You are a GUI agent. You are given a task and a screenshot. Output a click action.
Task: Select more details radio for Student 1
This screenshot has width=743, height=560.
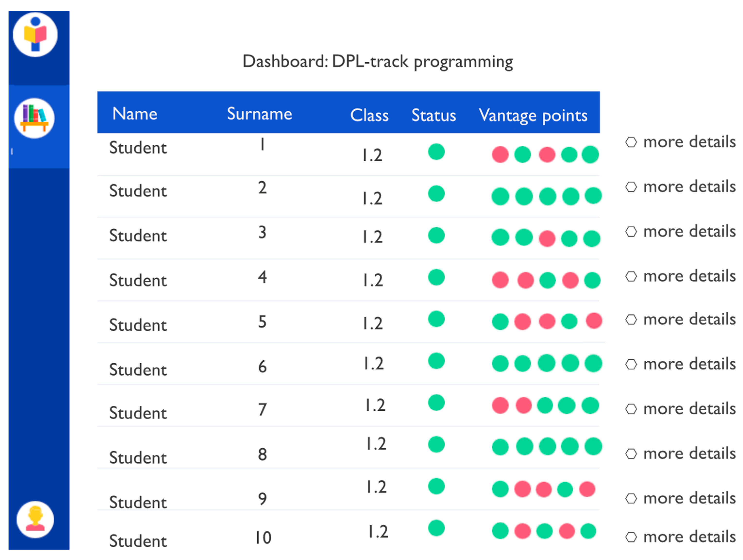pyautogui.click(x=631, y=142)
